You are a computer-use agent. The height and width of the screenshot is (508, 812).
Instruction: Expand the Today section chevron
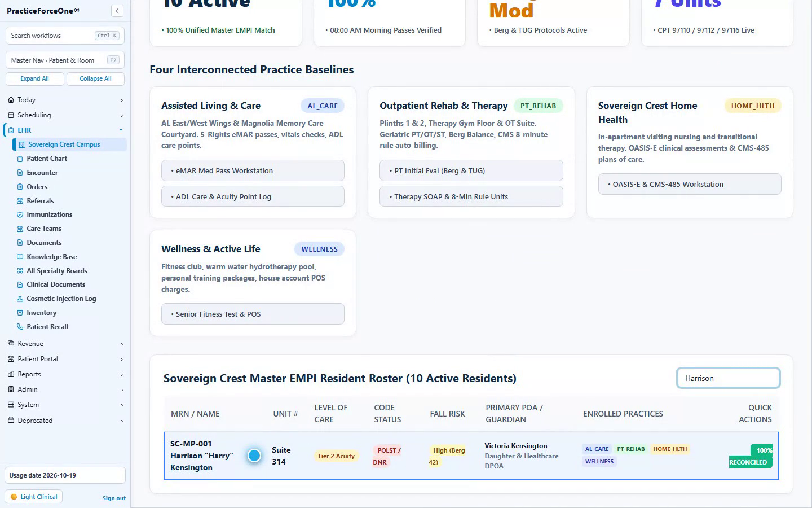click(x=121, y=100)
